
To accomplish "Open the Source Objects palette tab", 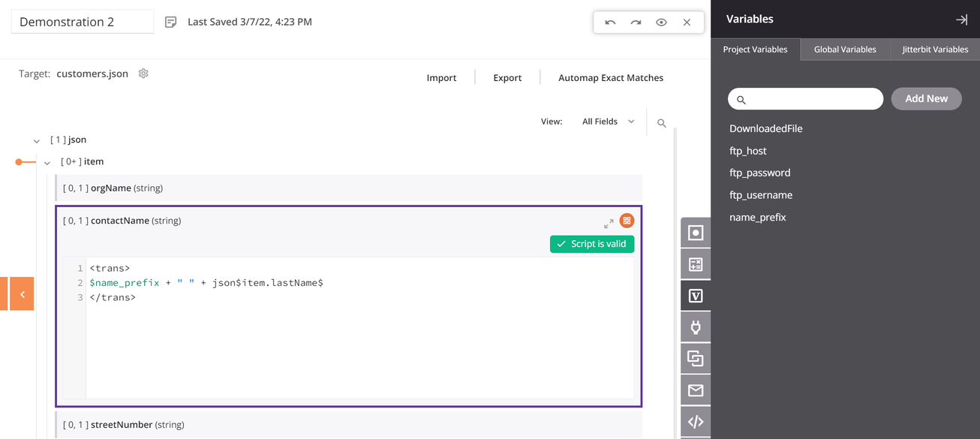I will [696, 233].
